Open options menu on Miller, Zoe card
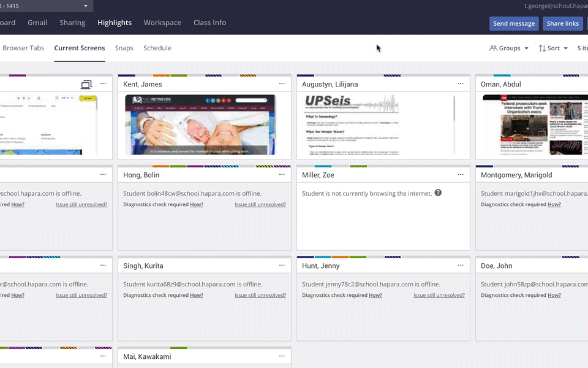Viewport: 588px width, 368px height. coord(461,175)
